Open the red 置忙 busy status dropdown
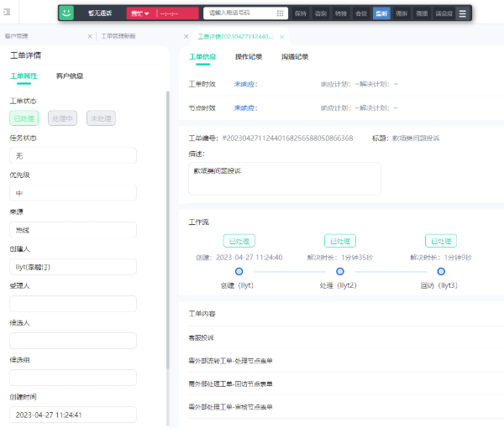This screenshot has height=428, width=504. pos(139,13)
